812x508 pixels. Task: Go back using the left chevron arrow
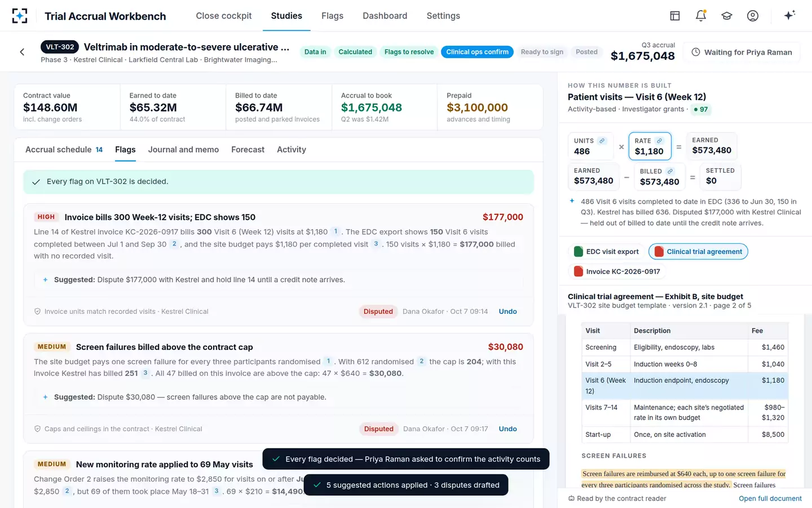click(22, 52)
